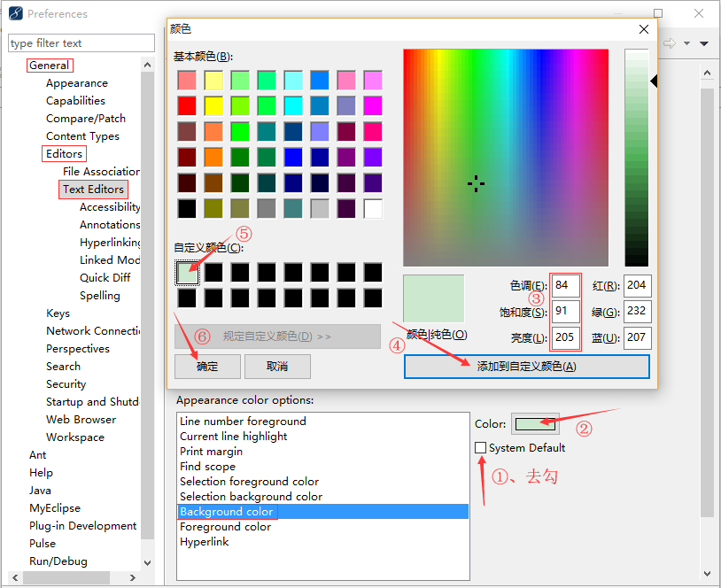Select Print margin option
The image size is (721, 588).
point(211,452)
